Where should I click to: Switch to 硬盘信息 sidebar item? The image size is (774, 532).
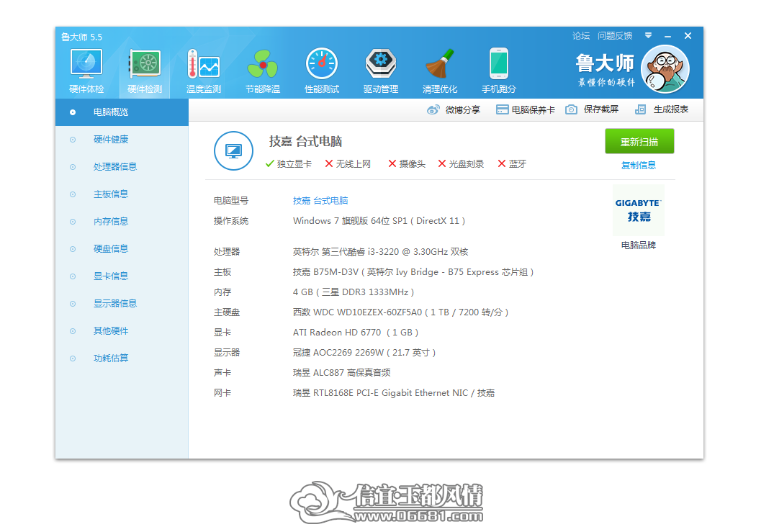click(x=122, y=249)
